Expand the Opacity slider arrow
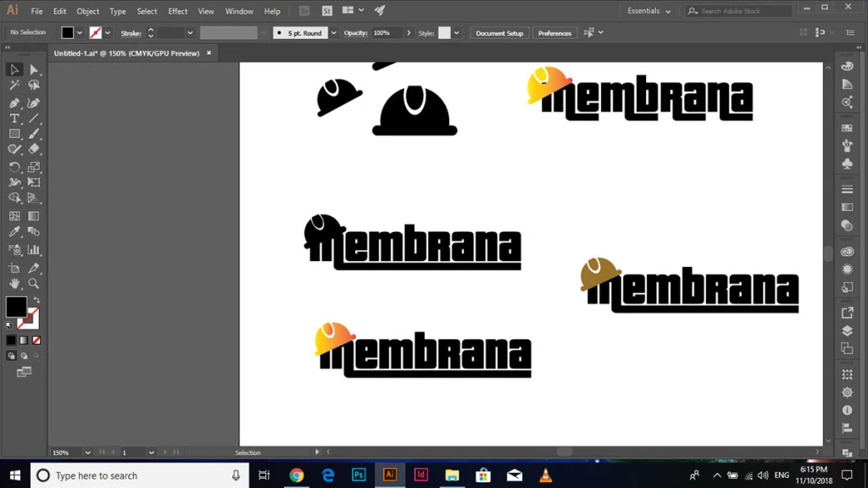Screen dimensions: 868x488 tap(409, 33)
